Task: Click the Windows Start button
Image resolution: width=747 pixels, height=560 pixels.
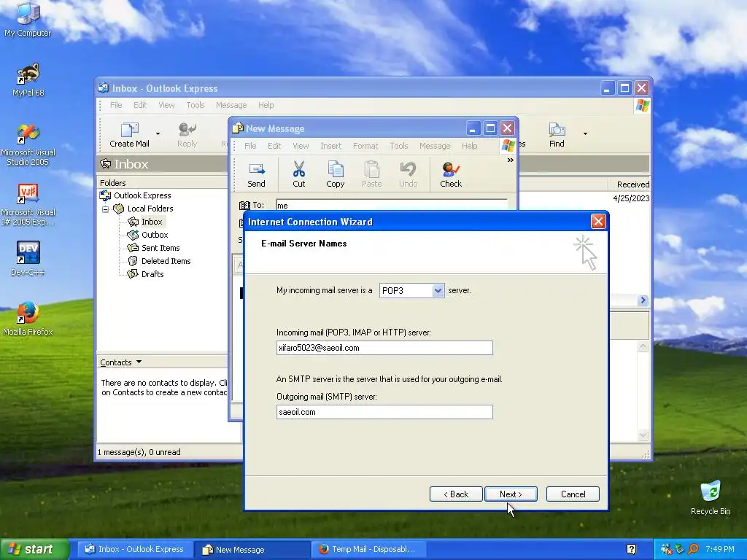Action: pyautogui.click(x=35, y=550)
